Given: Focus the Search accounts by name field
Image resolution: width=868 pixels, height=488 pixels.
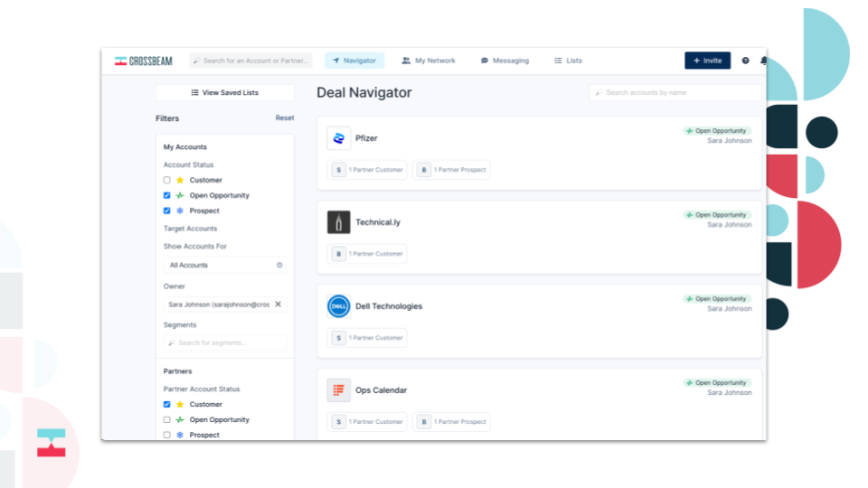Looking at the screenshot, I should 678,92.
